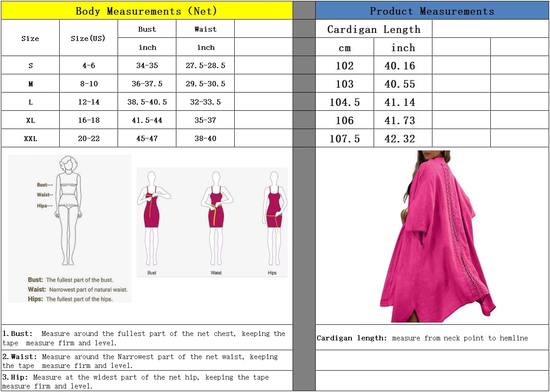Select bust value '36-37.5'
The height and width of the screenshot is (392, 550).
tap(147, 84)
